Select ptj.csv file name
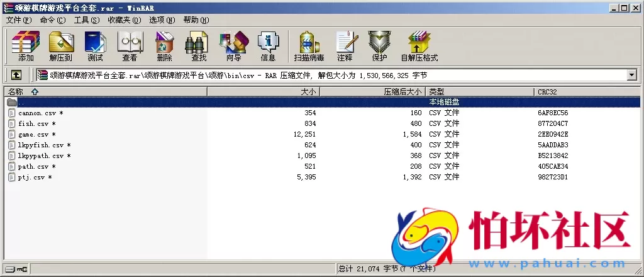This screenshot has width=644, height=277. point(35,177)
